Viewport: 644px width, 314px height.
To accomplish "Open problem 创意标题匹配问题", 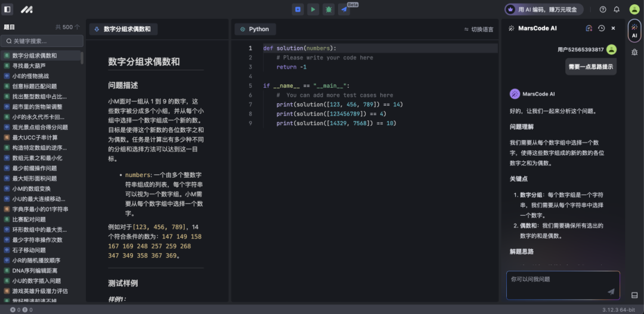I will tap(41, 86).
